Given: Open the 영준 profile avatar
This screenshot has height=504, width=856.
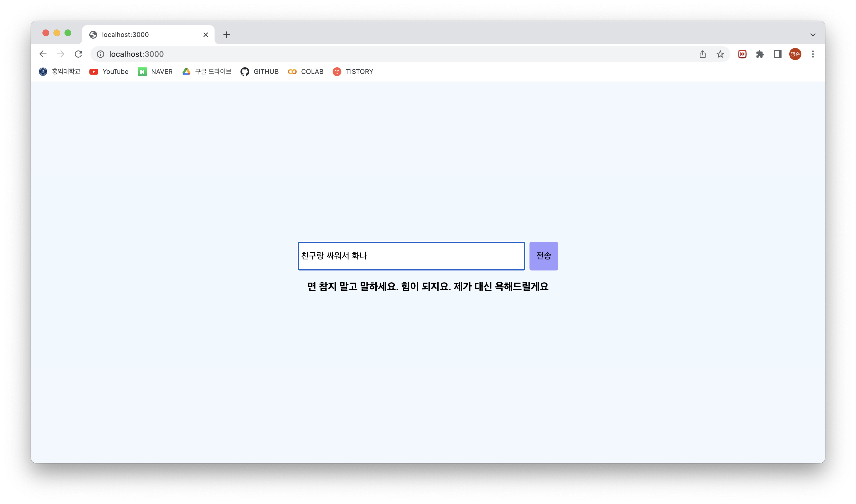Looking at the screenshot, I should pyautogui.click(x=795, y=54).
